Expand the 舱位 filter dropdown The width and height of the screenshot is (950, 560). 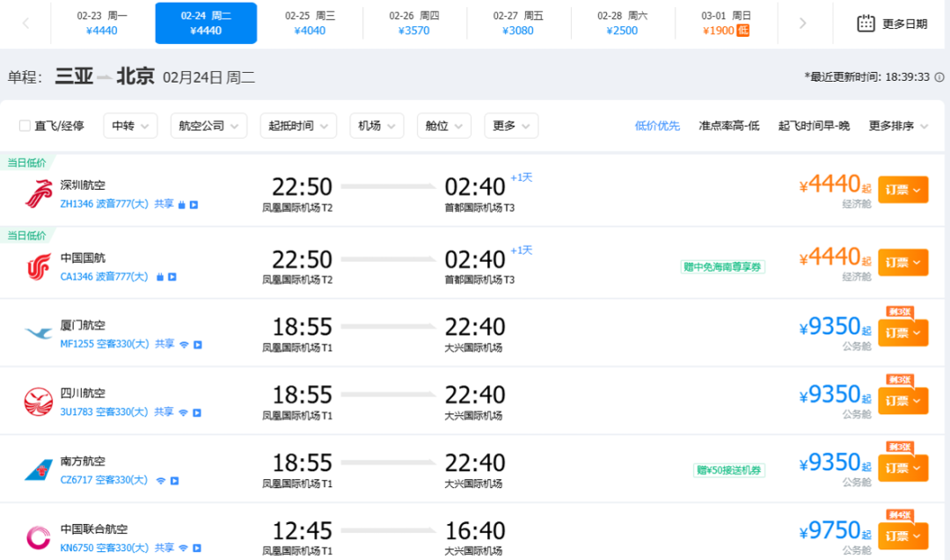point(443,126)
